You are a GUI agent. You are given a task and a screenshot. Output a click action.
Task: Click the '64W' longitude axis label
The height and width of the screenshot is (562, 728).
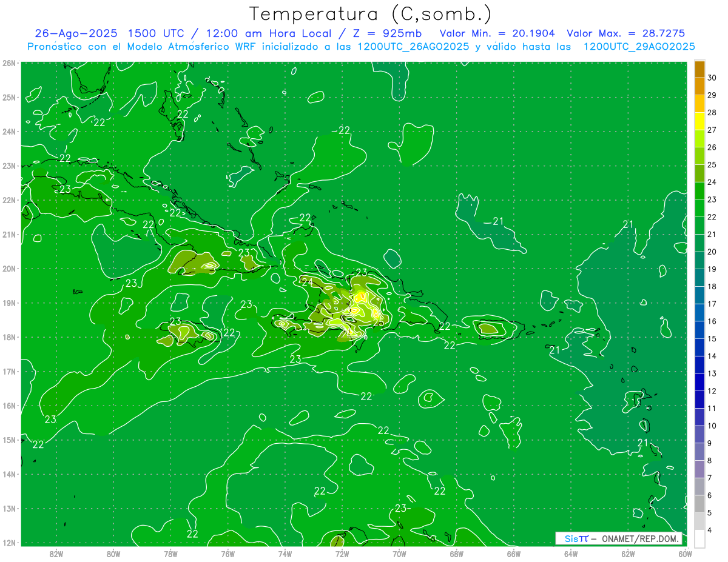tap(571, 554)
